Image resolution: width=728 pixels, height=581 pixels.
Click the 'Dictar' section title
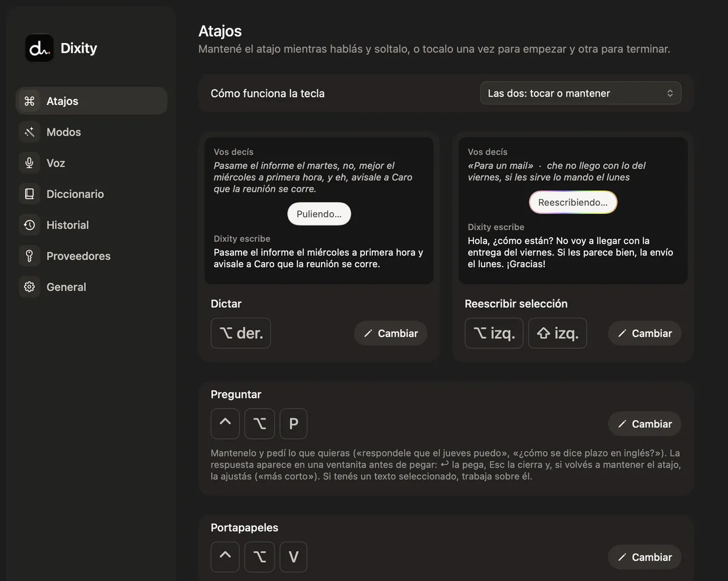click(x=226, y=304)
